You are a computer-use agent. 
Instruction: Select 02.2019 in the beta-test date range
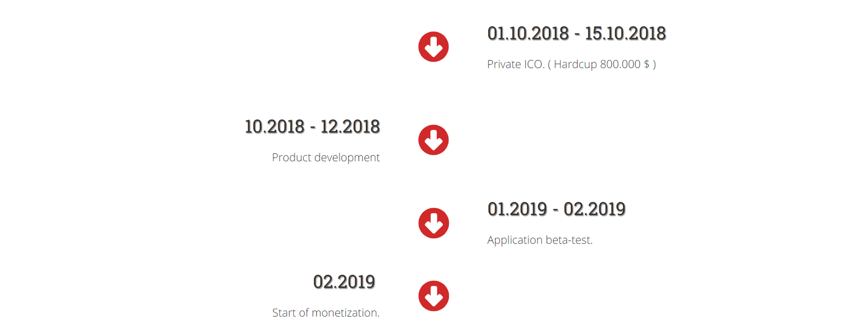click(x=595, y=209)
